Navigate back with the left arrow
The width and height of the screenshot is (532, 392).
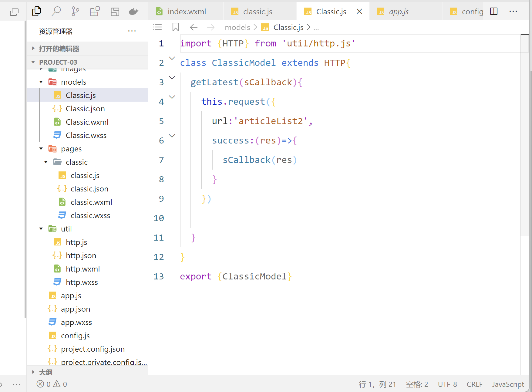[x=194, y=27]
